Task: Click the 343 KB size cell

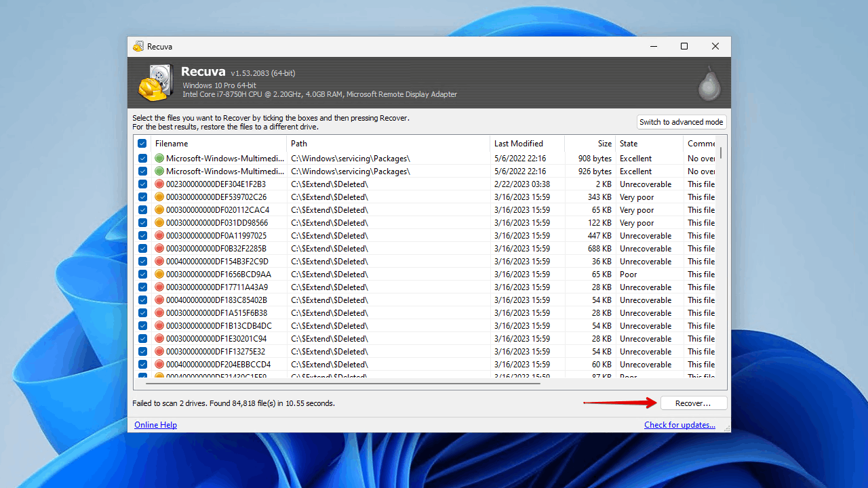Action: point(599,197)
